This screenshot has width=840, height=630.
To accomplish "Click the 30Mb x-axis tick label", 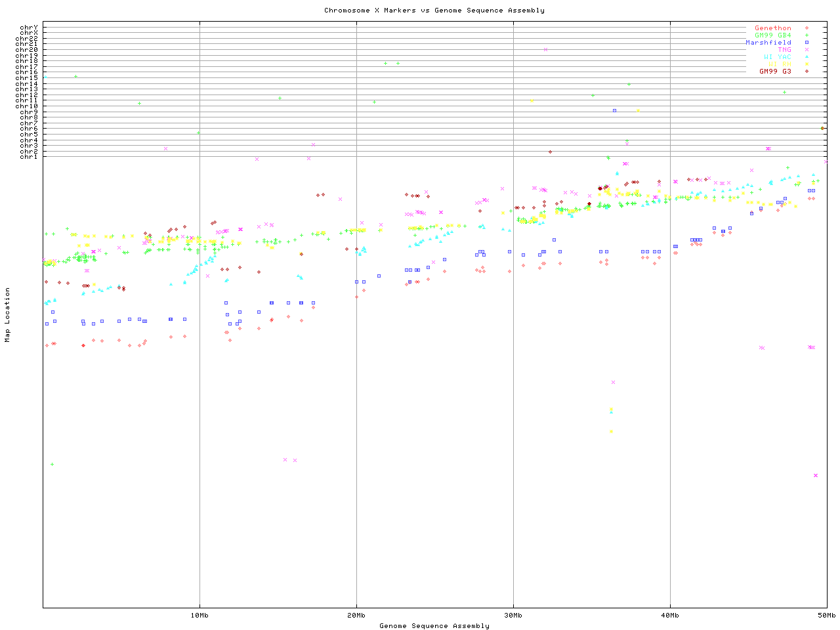I will coord(513,615).
